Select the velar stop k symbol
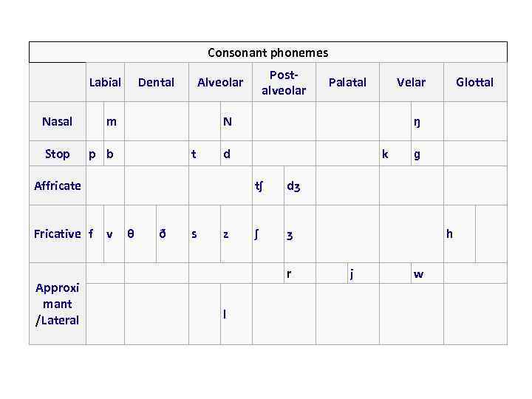The width and height of the screenshot is (532, 399). (384, 154)
